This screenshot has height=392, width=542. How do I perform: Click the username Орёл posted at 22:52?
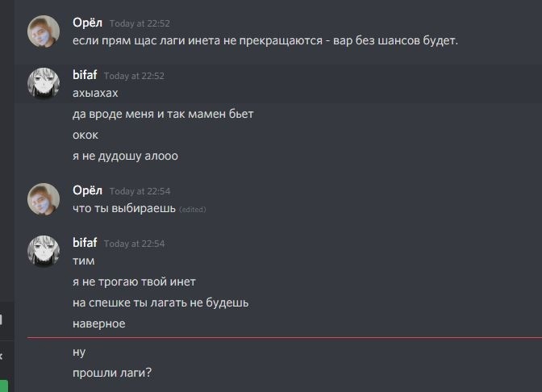[x=87, y=23]
